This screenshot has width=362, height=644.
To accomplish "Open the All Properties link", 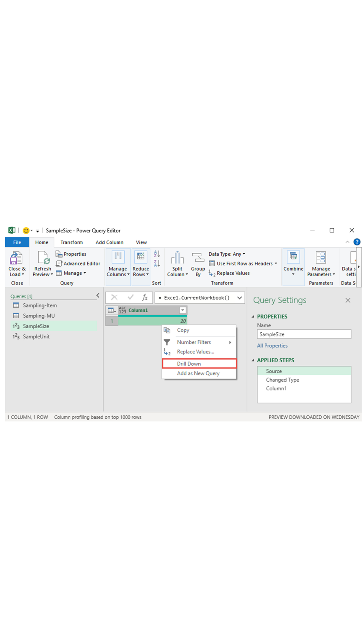I will (x=272, y=346).
